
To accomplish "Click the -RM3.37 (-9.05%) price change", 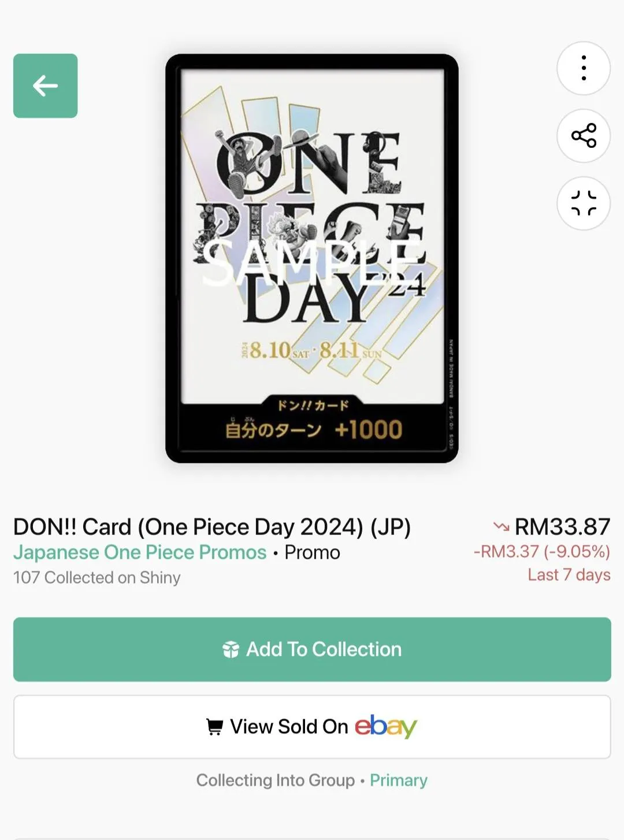I will [x=541, y=552].
